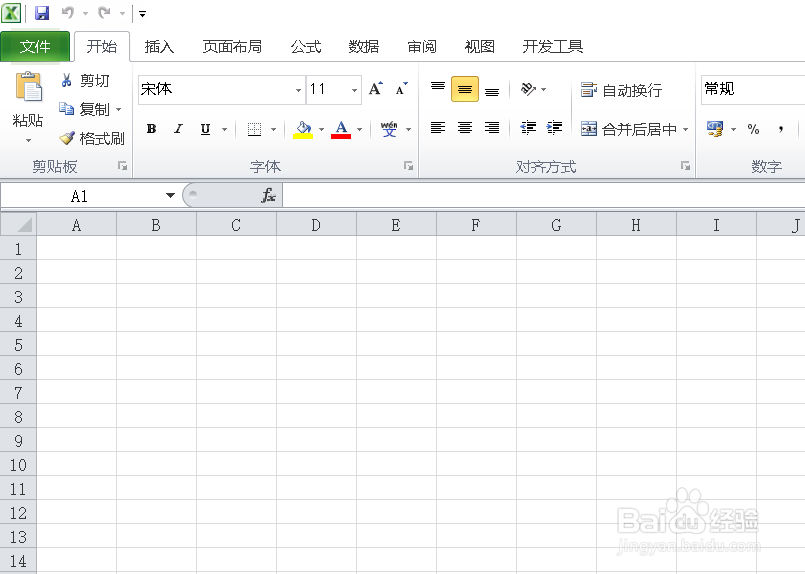Open the font name dropdown (宋体)
Image resolution: width=805 pixels, height=574 pixels.
(x=298, y=90)
